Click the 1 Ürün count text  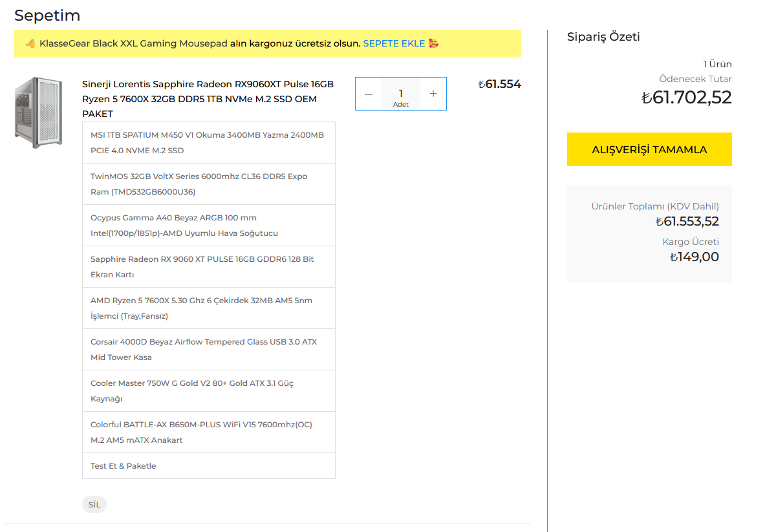click(x=717, y=64)
